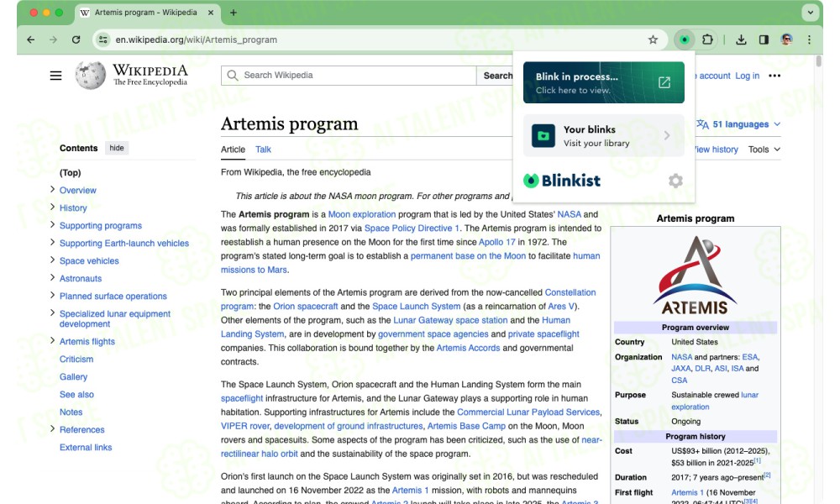Click the open-external icon on Blink in process
This screenshot has height=504, width=840.
pos(664,82)
